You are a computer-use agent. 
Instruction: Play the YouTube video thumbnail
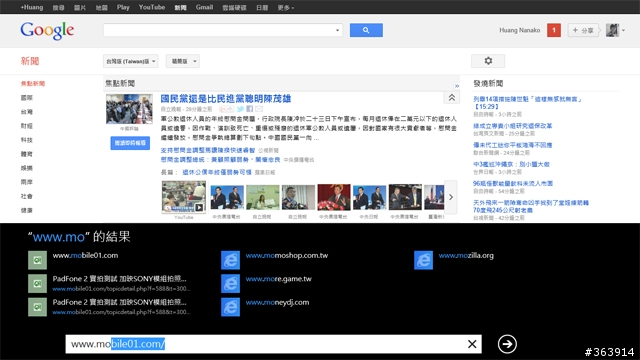pyautogui.click(x=184, y=197)
